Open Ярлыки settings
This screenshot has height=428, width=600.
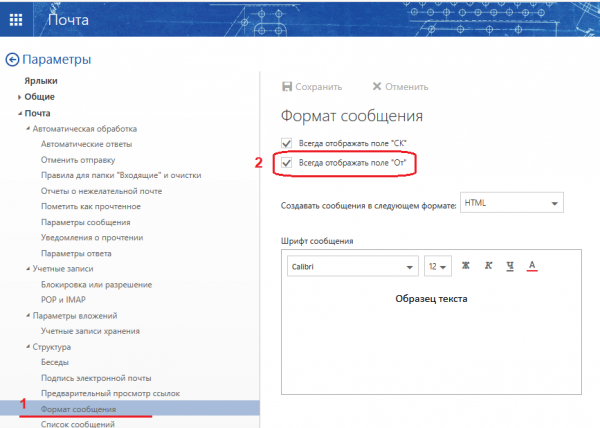coord(41,81)
